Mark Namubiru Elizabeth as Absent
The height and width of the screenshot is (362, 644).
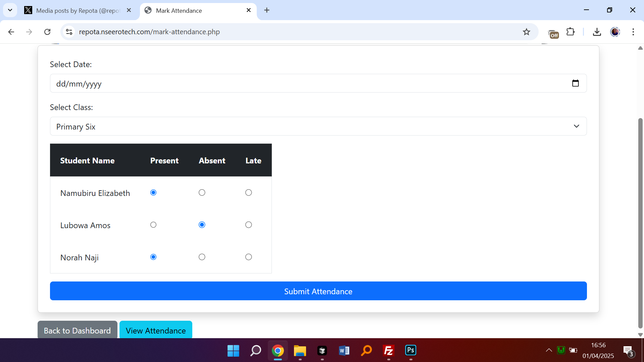(x=202, y=193)
